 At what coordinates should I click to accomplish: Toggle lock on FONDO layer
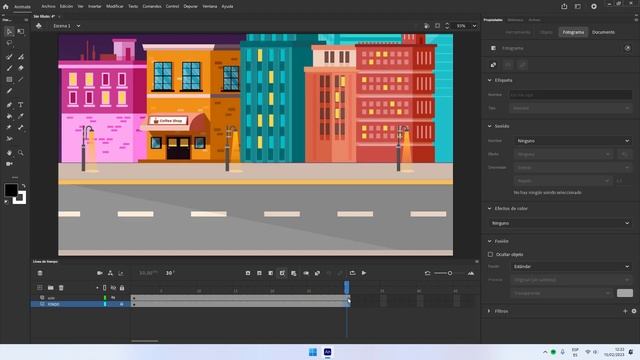(x=122, y=304)
